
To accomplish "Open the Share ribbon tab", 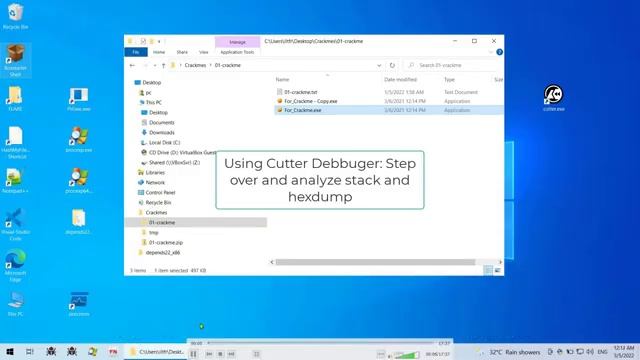I will click(182, 52).
